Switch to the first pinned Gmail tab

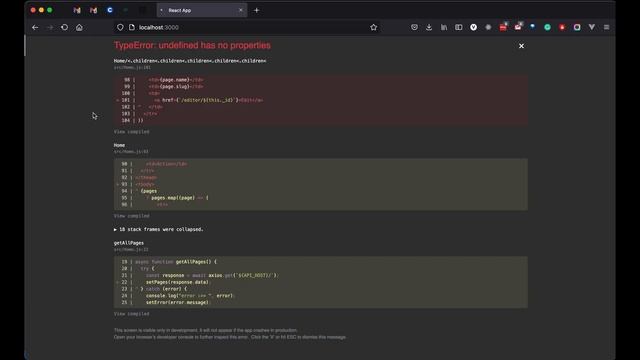pyautogui.click(x=77, y=10)
